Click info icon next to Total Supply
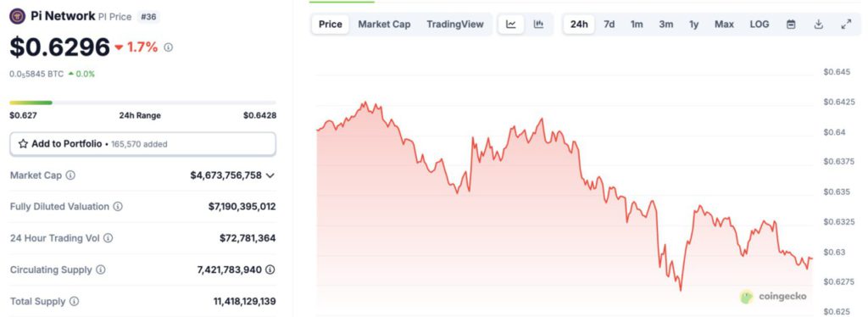 click(75, 302)
